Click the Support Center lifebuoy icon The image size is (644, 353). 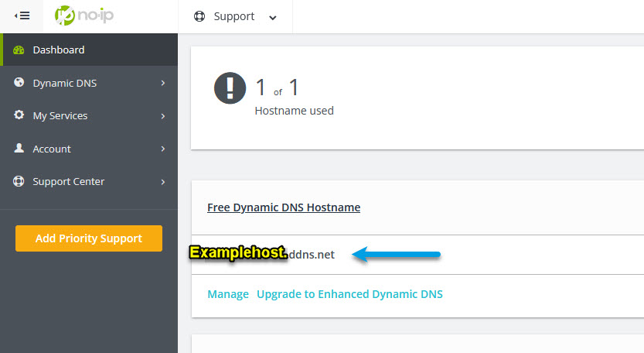(19, 181)
